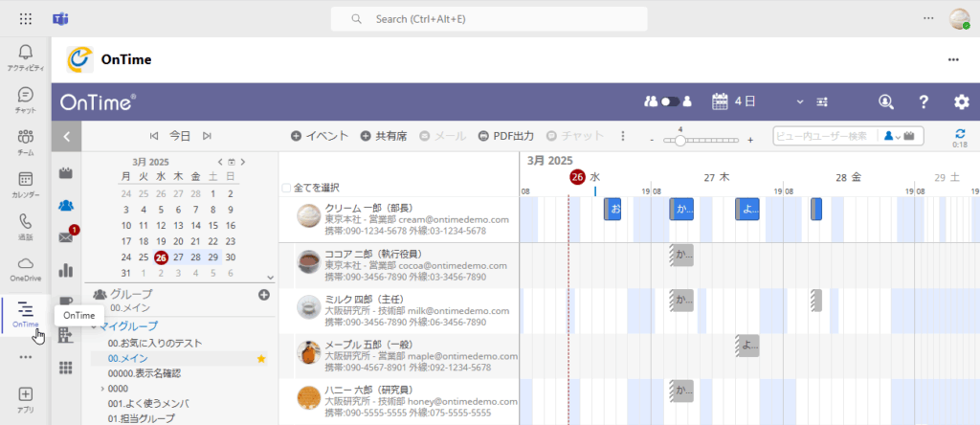Open more toolbar actions (vertical dots)
This screenshot has height=425, width=980.
click(x=622, y=136)
